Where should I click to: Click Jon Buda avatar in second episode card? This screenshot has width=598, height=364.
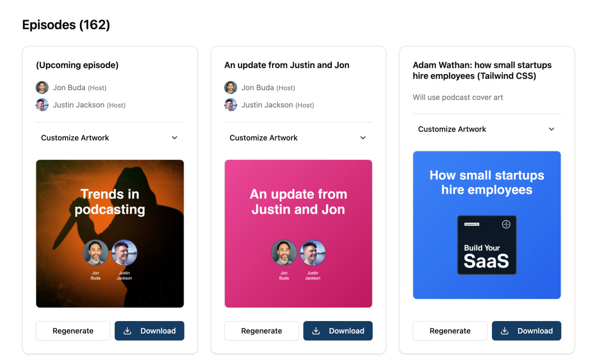(231, 87)
